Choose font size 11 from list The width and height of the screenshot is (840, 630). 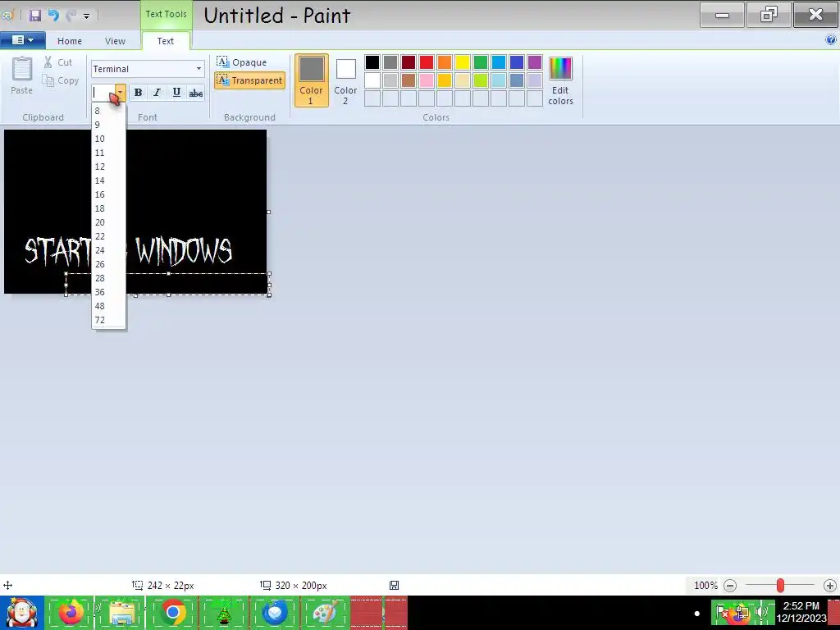pyautogui.click(x=109, y=153)
